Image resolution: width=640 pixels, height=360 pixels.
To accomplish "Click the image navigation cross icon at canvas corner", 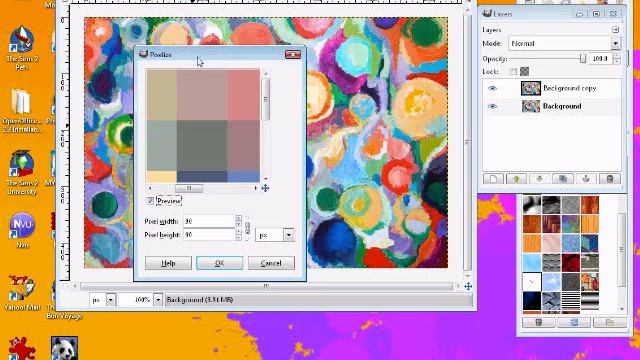I will point(468,287).
